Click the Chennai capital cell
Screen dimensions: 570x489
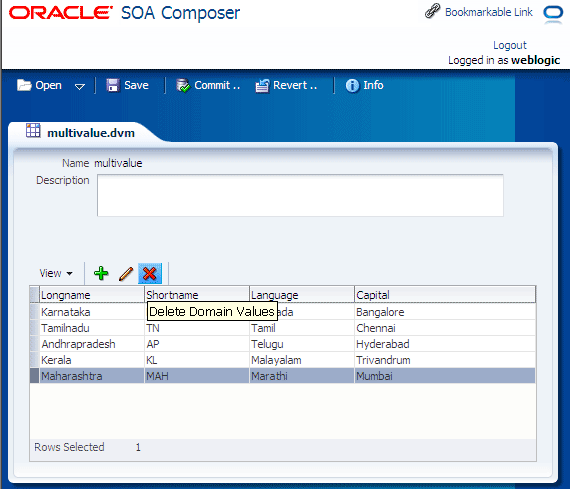[445, 328]
